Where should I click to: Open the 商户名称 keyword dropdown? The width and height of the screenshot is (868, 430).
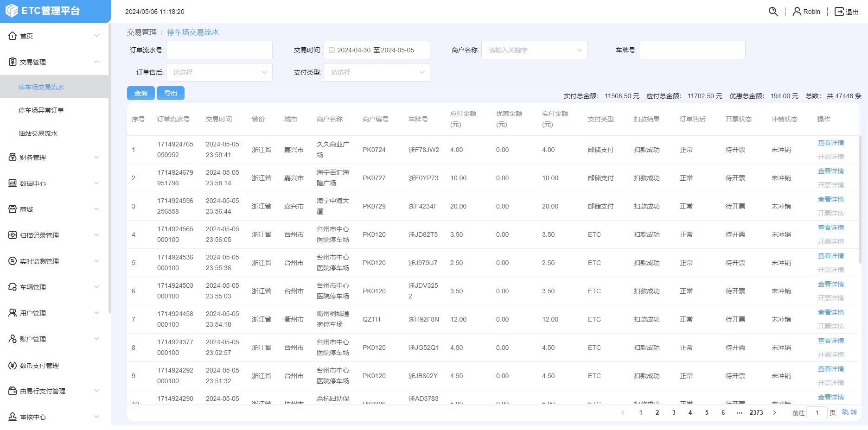tap(535, 50)
